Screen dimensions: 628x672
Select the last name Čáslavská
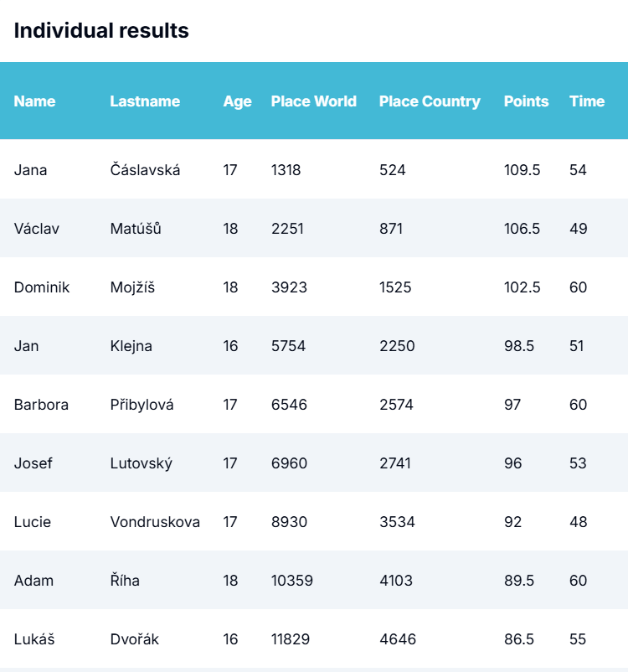145,170
